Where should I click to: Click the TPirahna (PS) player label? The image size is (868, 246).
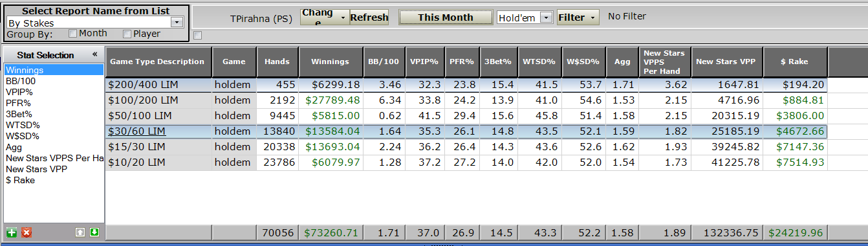click(261, 18)
